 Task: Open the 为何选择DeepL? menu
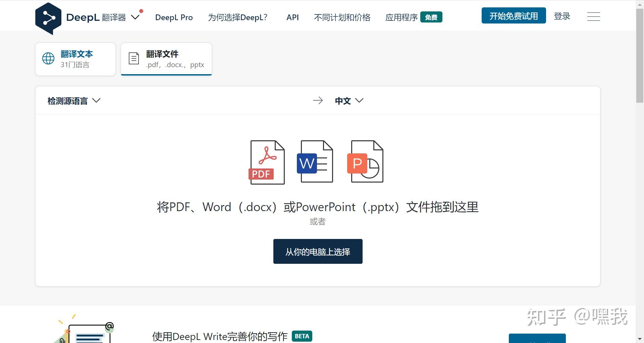[237, 17]
